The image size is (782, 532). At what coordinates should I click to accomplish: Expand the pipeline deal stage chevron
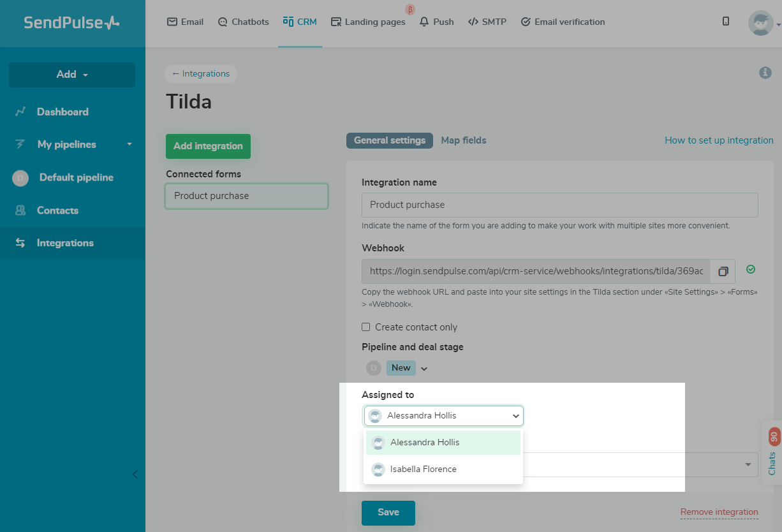(x=424, y=368)
